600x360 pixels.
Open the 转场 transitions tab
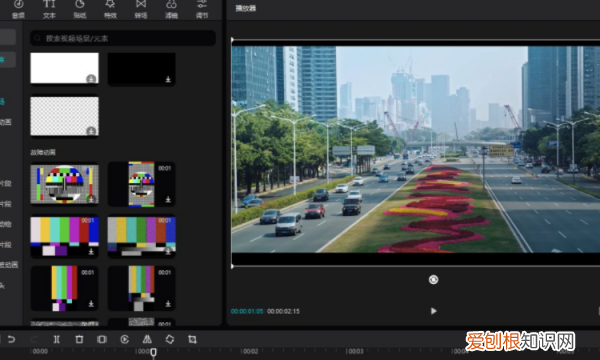[x=141, y=9]
